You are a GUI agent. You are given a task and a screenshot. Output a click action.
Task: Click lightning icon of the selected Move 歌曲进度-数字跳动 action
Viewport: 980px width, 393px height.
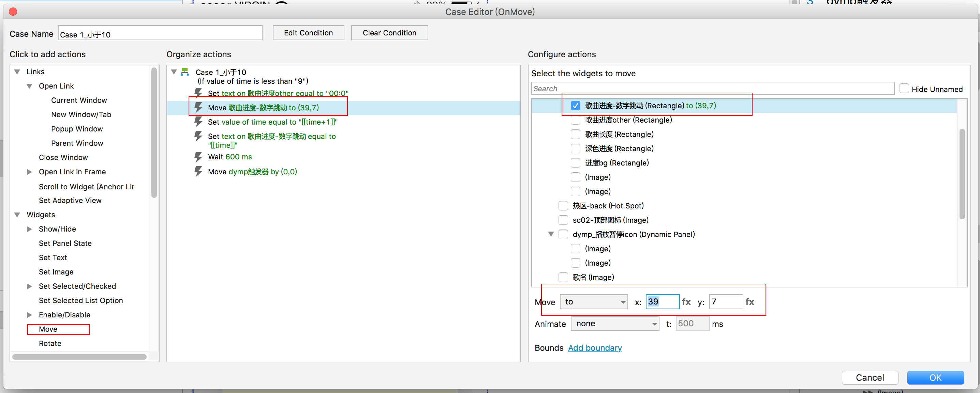(198, 107)
